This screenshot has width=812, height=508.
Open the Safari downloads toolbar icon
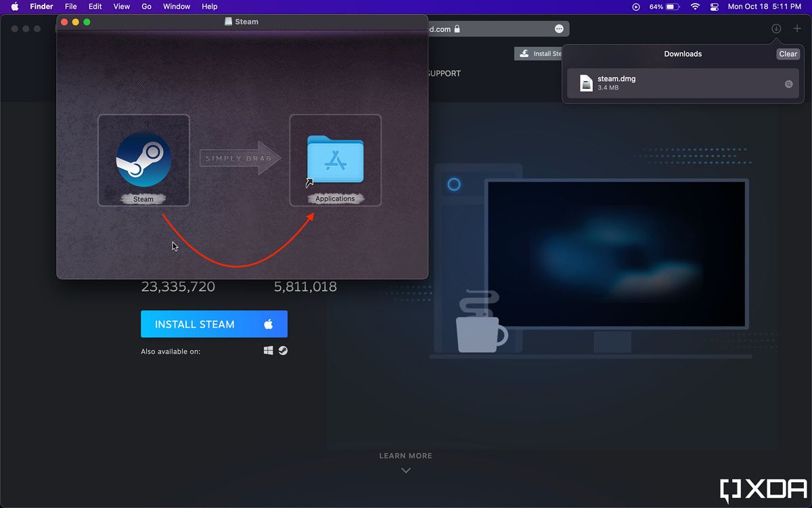776,28
